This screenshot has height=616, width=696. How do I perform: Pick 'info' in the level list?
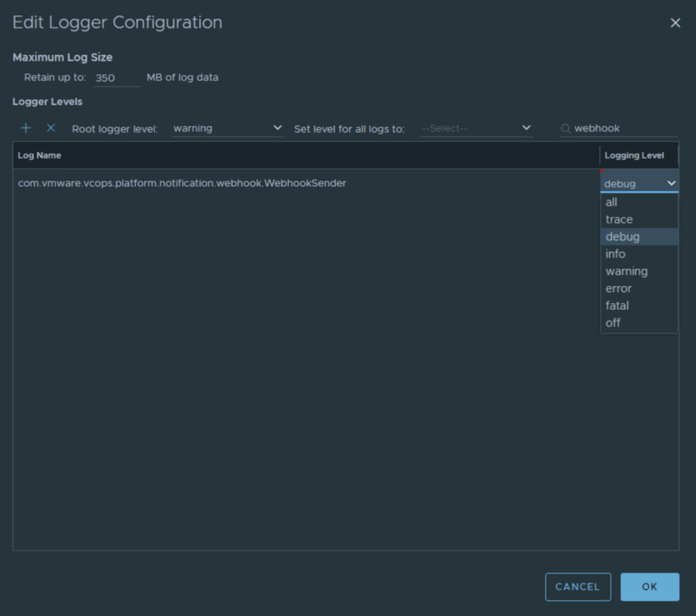click(615, 254)
